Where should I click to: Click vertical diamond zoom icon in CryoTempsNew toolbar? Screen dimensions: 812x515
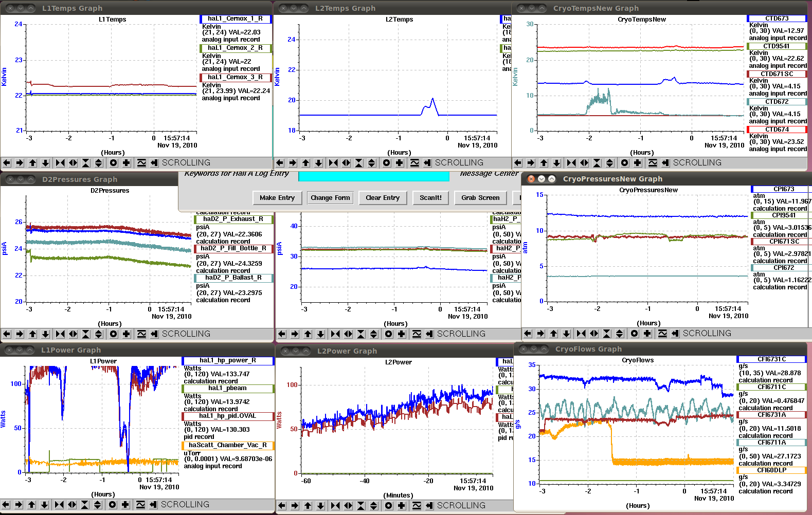[x=610, y=163]
